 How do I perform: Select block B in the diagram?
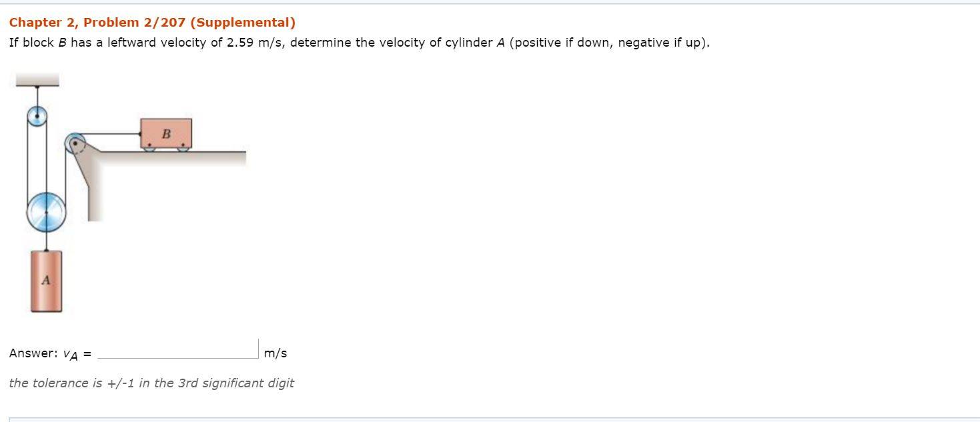tap(165, 133)
